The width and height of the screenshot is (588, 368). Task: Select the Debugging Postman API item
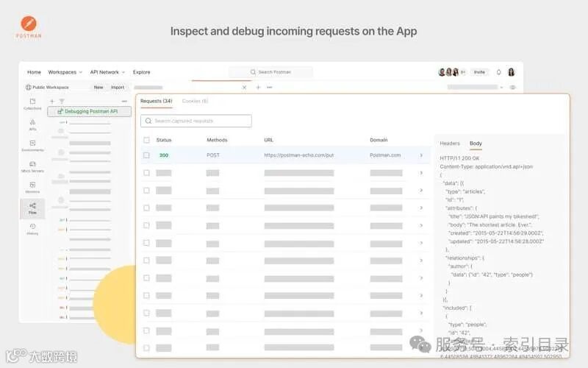pyautogui.click(x=89, y=111)
